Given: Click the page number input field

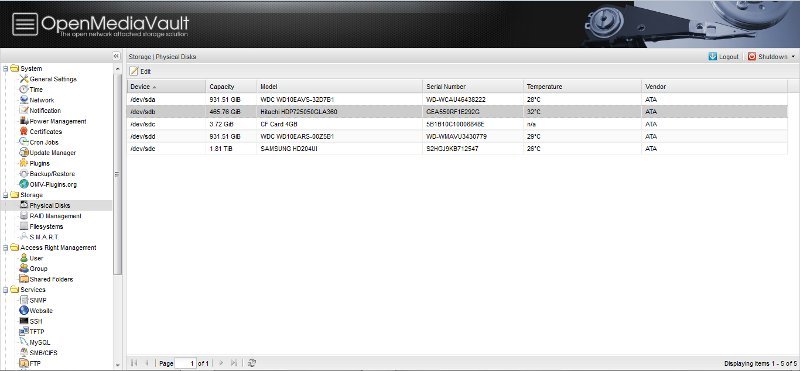Looking at the screenshot, I should pyautogui.click(x=186, y=363).
